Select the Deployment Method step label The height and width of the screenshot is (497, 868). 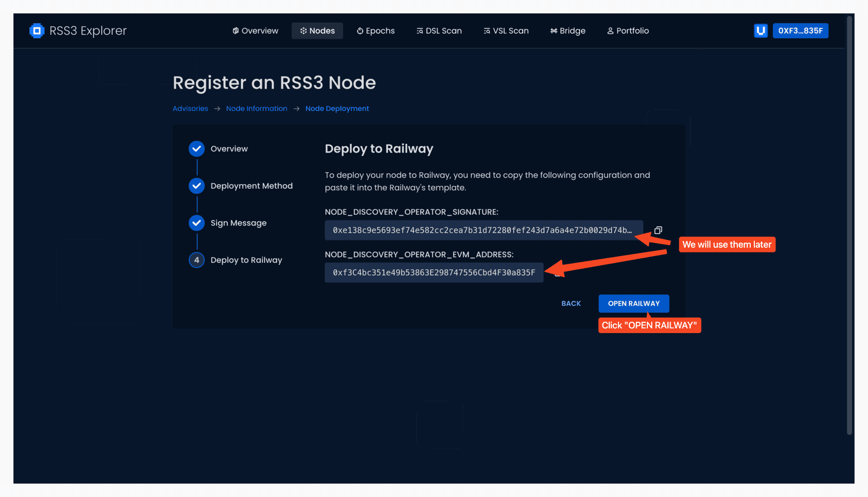(252, 186)
